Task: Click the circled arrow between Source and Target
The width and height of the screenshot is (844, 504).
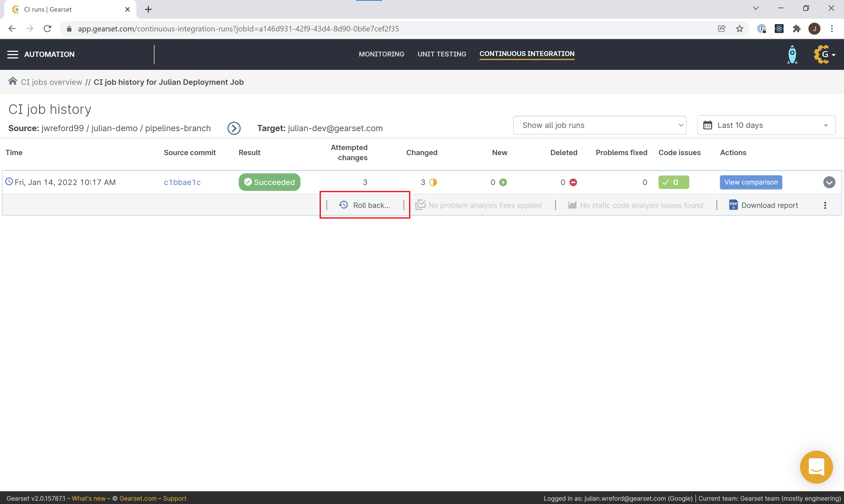Action: 234,128
